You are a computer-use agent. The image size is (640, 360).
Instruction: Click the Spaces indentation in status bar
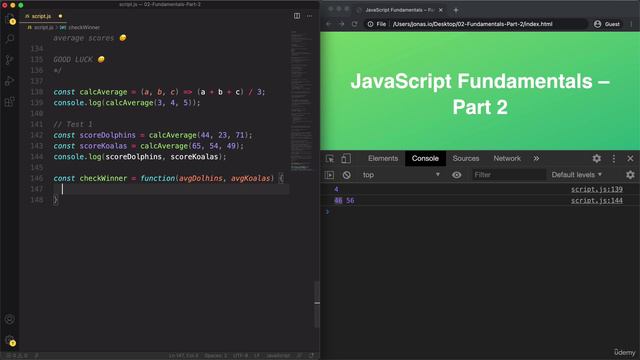215,356
